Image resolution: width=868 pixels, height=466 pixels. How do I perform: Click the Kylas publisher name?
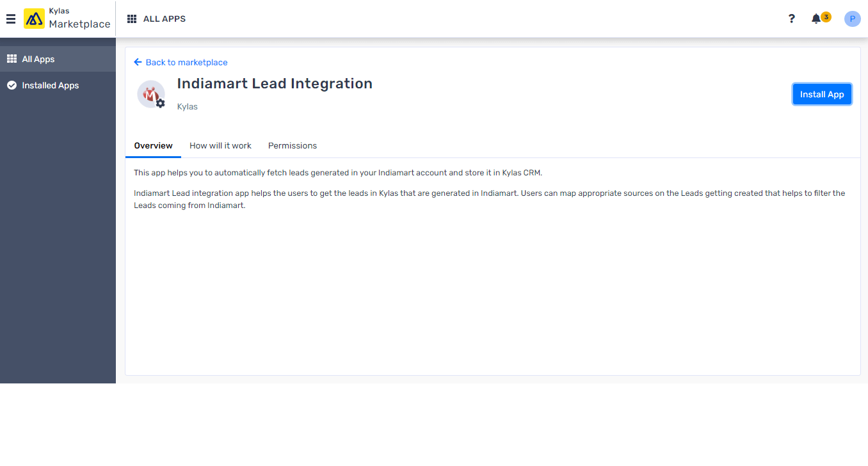[x=187, y=106]
